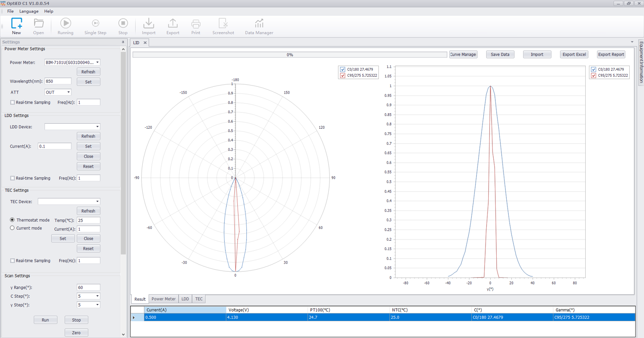This screenshot has width=644, height=338.
Task: Switch to the Power Meter tab
Action: coord(163,299)
